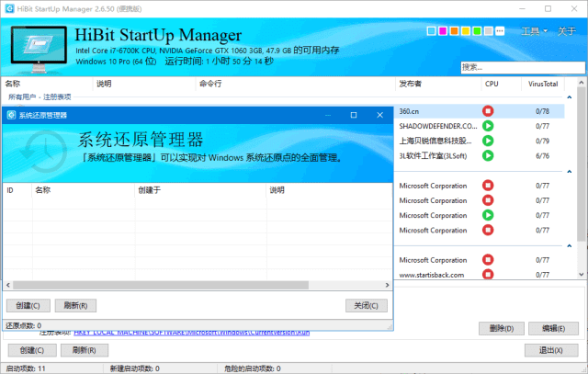
Task: Collapse the 所有用户 - 注册表项 group
Action: pyautogui.click(x=570, y=97)
